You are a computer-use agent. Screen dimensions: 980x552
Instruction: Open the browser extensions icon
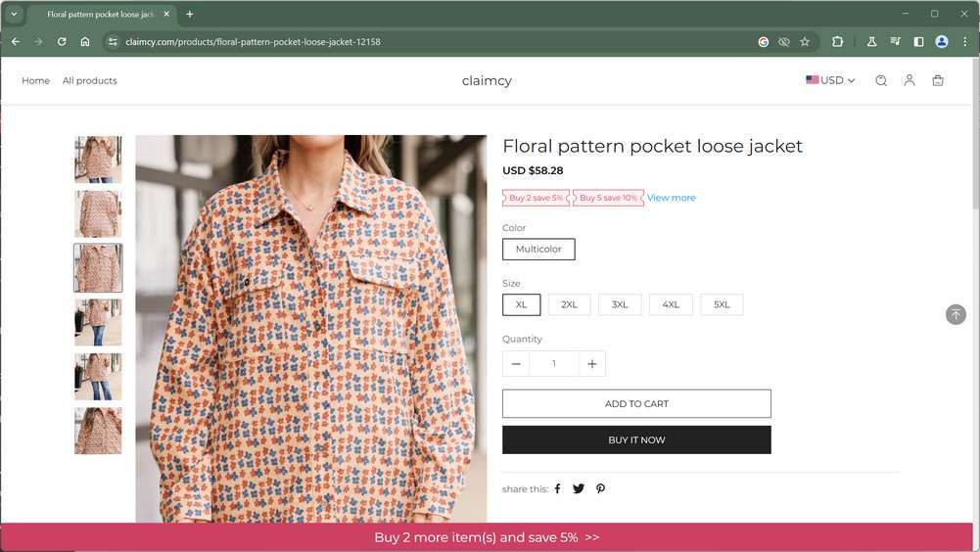click(837, 42)
